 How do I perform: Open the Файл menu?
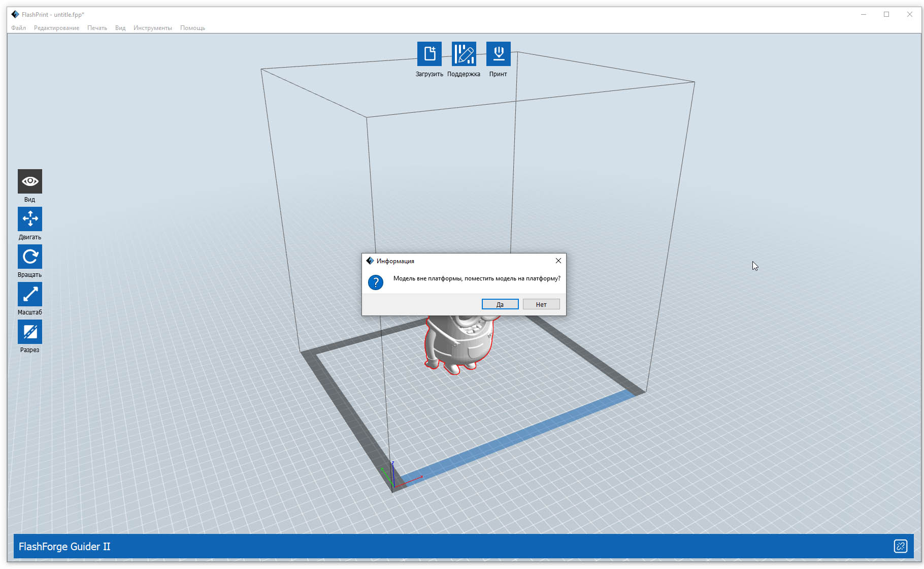pos(19,28)
